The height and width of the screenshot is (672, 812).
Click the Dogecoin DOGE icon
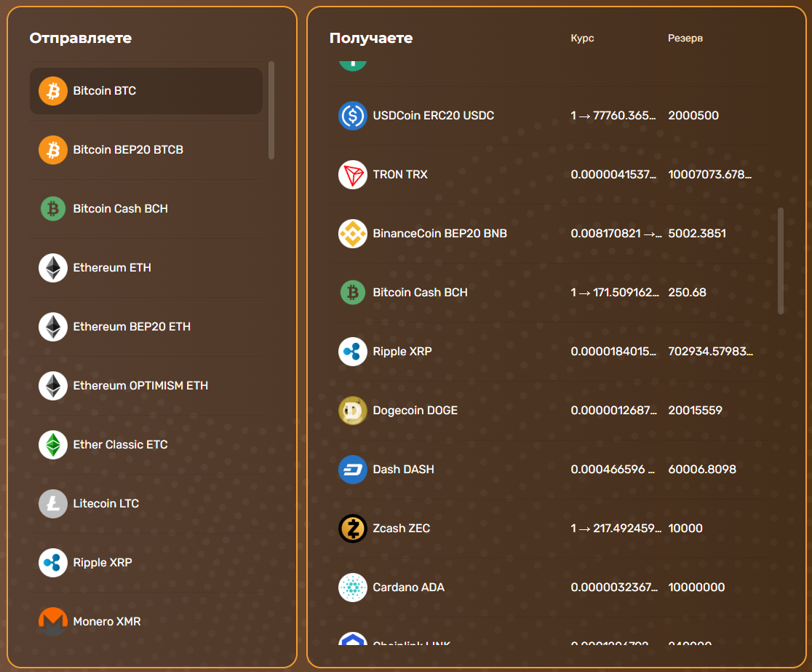353,411
